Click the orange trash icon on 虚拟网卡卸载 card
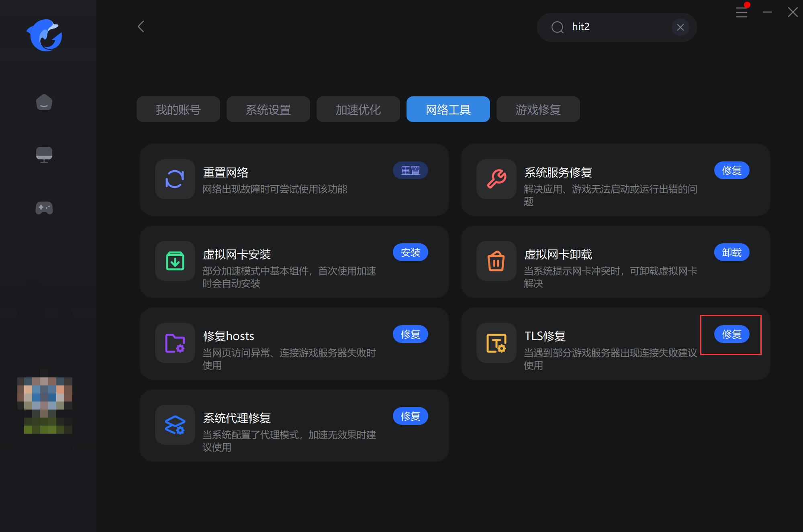Viewport: 803px width, 532px height. coord(496,261)
